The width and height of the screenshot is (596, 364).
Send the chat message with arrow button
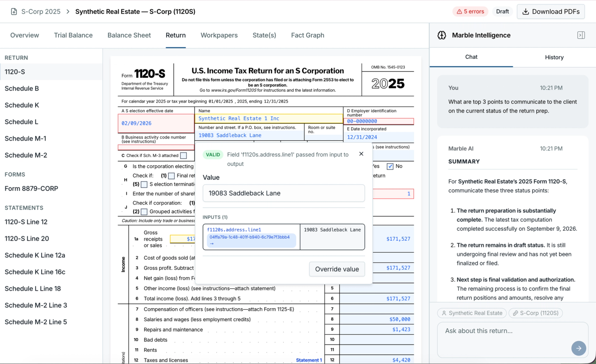click(579, 348)
